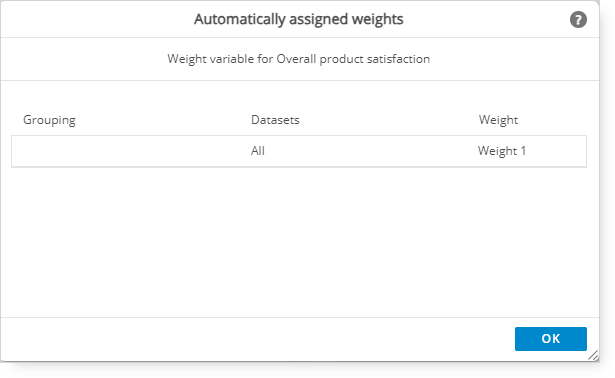Select the All datasets cell
The image size is (615, 378).
pos(258,151)
